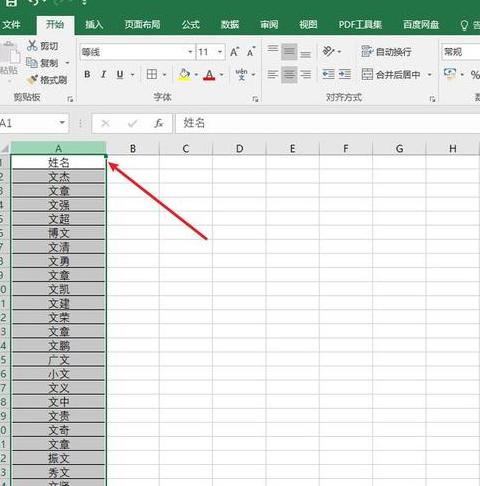Switch to the 页面布局 tab
Viewport: 480px width, 486px height.
tap(142, 25)
